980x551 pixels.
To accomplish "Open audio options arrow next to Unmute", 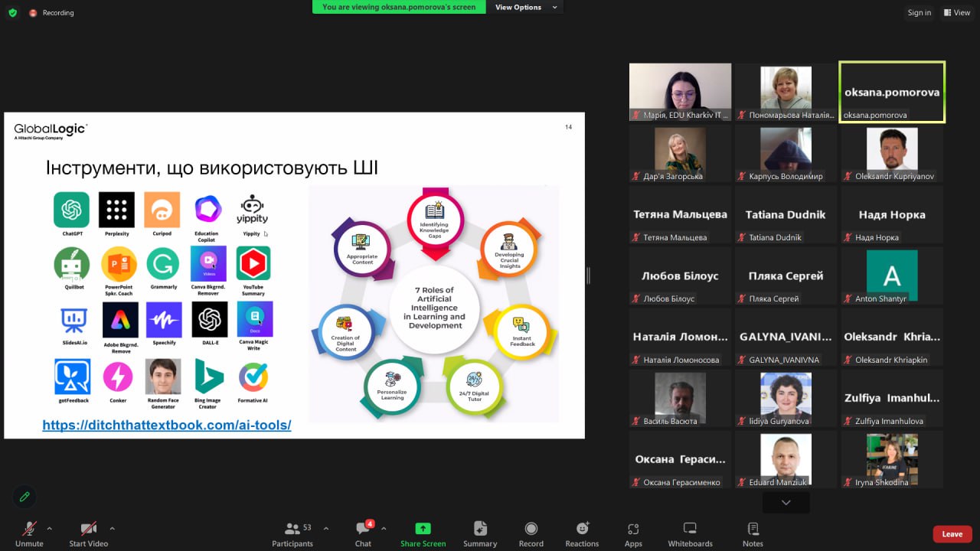I will point(50,528).
